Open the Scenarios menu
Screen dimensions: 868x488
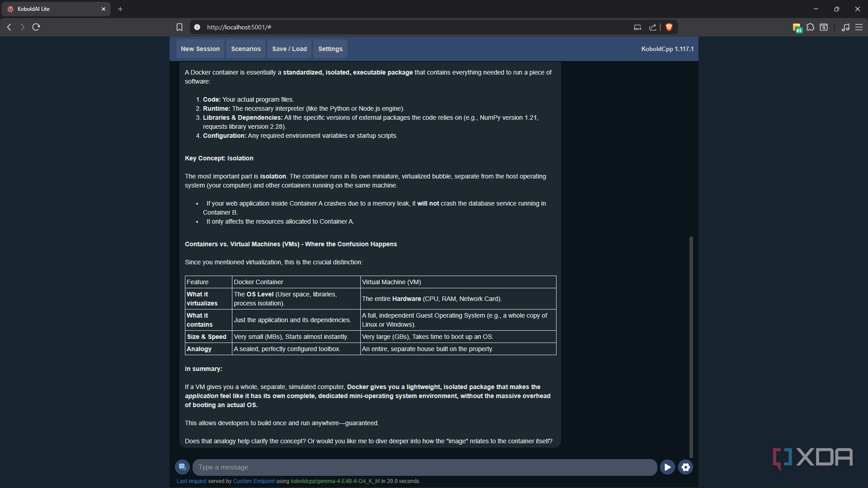pos(246,49)
